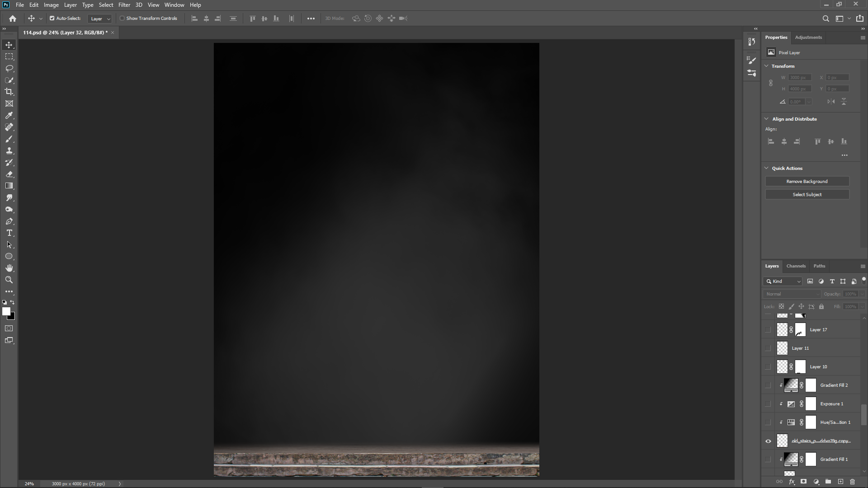
Task: Create a new layer
Action: coord(840,482)
